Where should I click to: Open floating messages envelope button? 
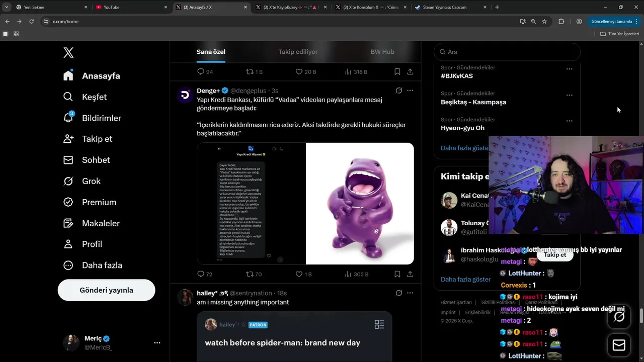click(619, 345)
